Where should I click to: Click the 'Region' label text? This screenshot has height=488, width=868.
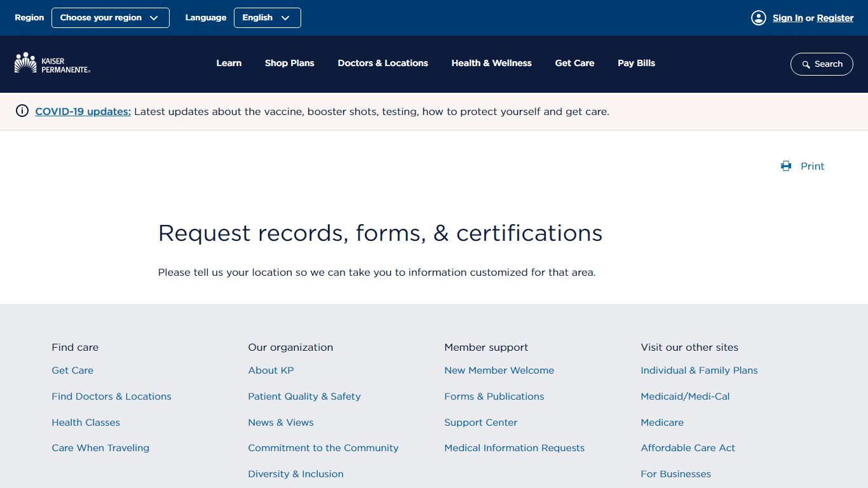[x=29, y=18]
